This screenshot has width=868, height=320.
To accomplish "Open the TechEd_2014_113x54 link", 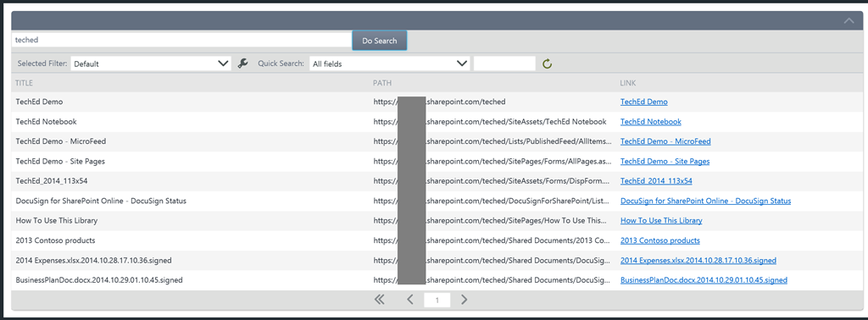I will coord(656,180).
